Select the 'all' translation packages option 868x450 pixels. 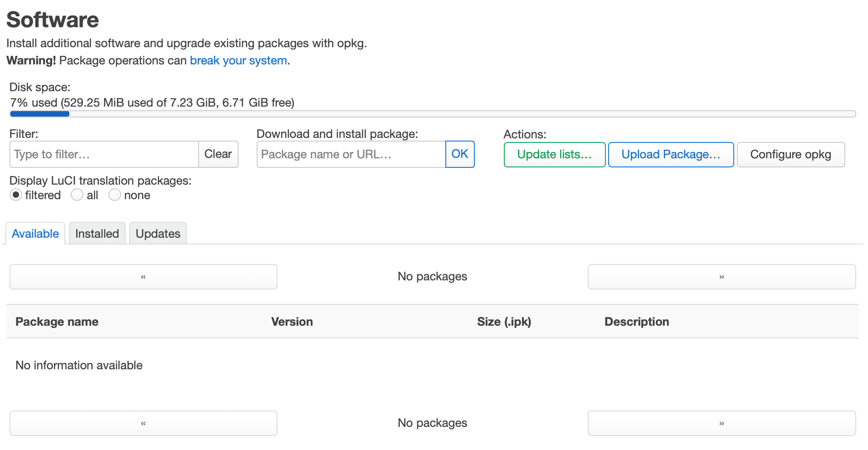(77, 195)
